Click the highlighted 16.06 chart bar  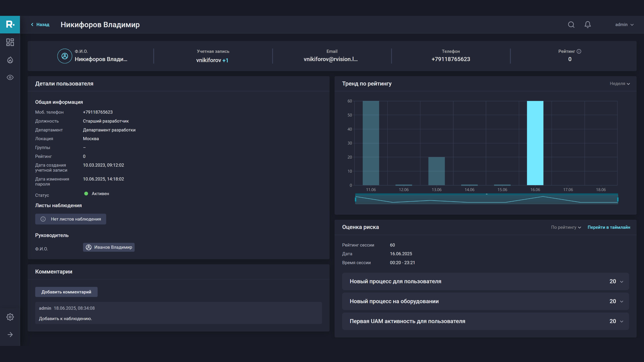(x=535, y=143)
